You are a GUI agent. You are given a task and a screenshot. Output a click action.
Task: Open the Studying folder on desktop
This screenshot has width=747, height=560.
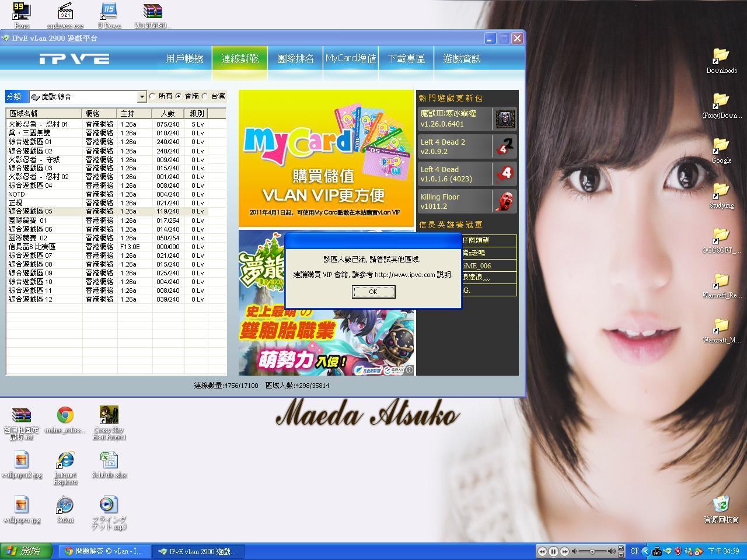(721, 195)
